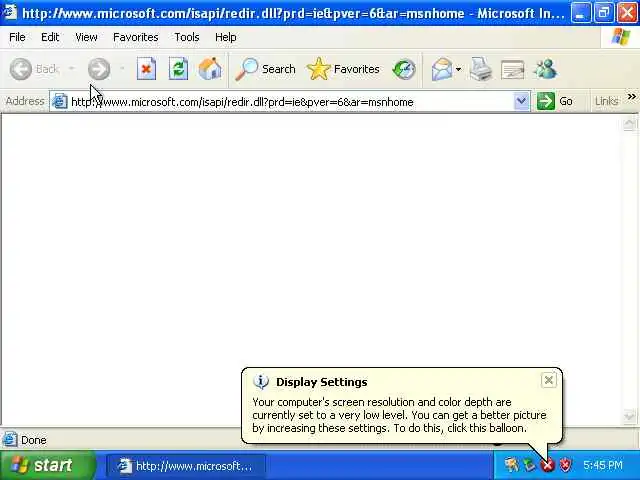Click the scrollbar down arrow
The image size is (640, 480).
coord(629,416)
